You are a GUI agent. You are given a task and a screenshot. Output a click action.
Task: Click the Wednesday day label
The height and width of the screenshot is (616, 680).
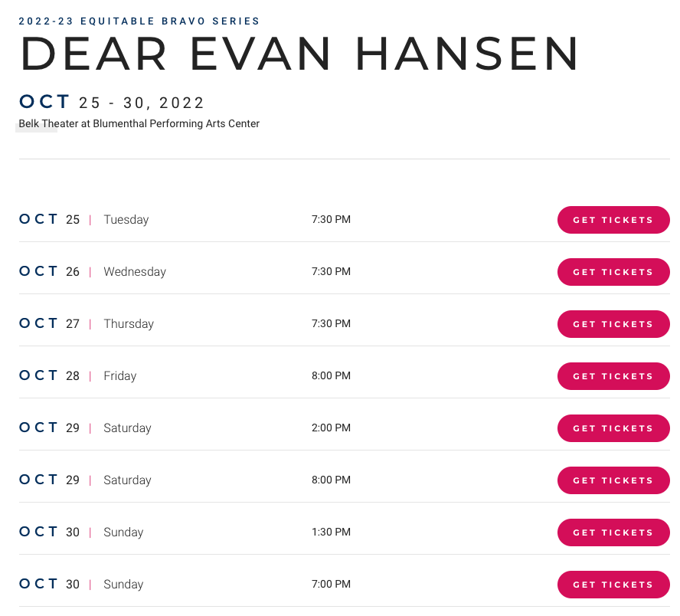(135, 272)
